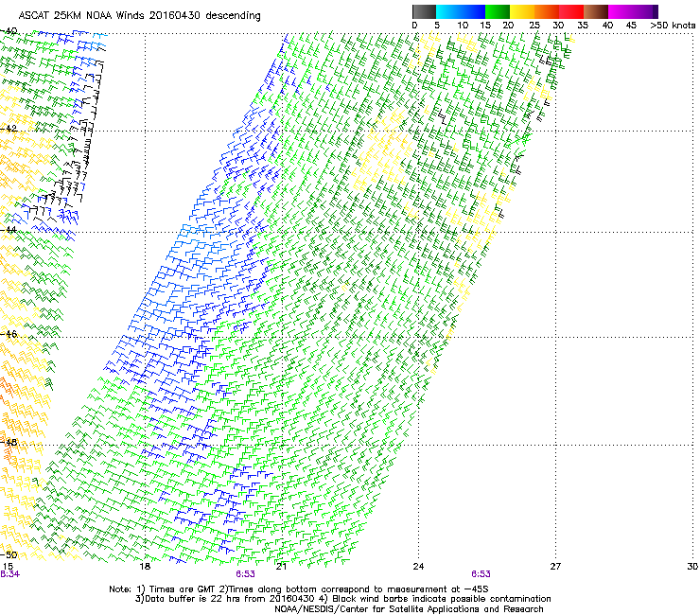Click the 'Data buffer is 22 hrs' note line
The width and height of the screenshot is (700, 615).
(342, 599)
